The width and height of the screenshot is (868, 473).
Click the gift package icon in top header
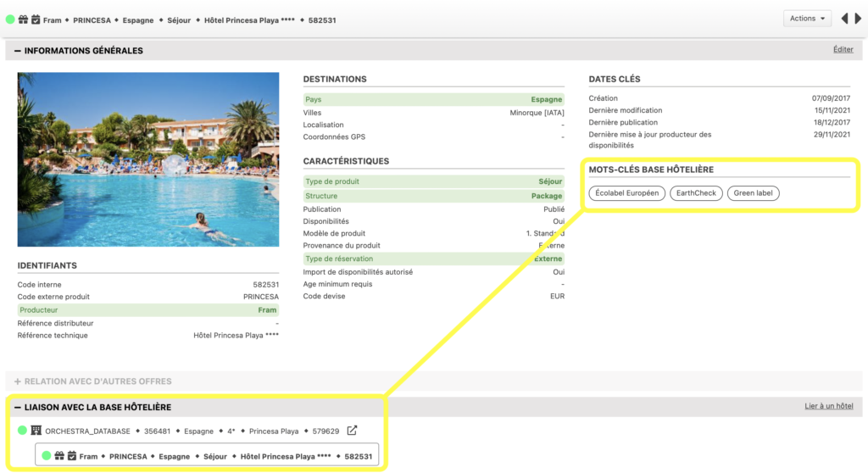click(23, 19)
